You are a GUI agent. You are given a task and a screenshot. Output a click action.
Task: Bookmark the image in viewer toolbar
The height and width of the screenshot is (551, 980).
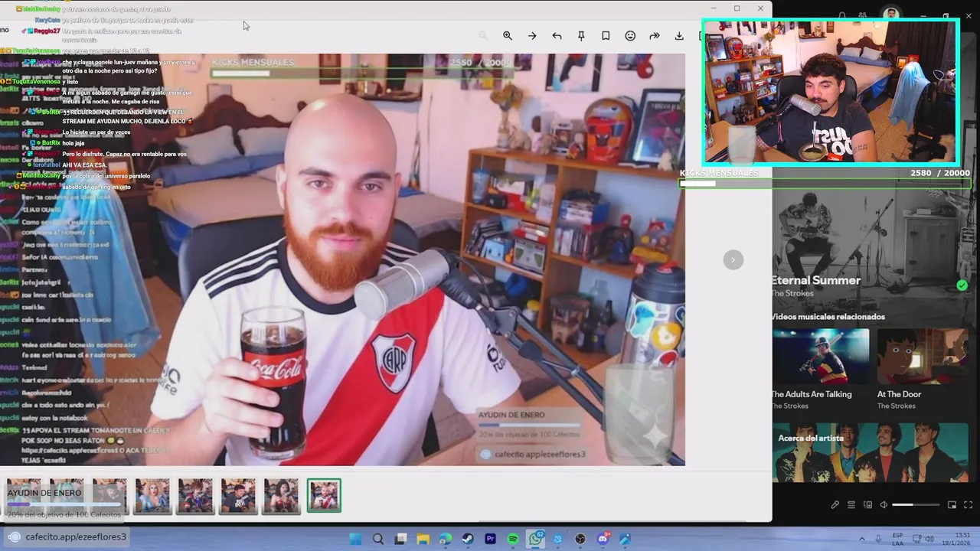pos(606,36)
